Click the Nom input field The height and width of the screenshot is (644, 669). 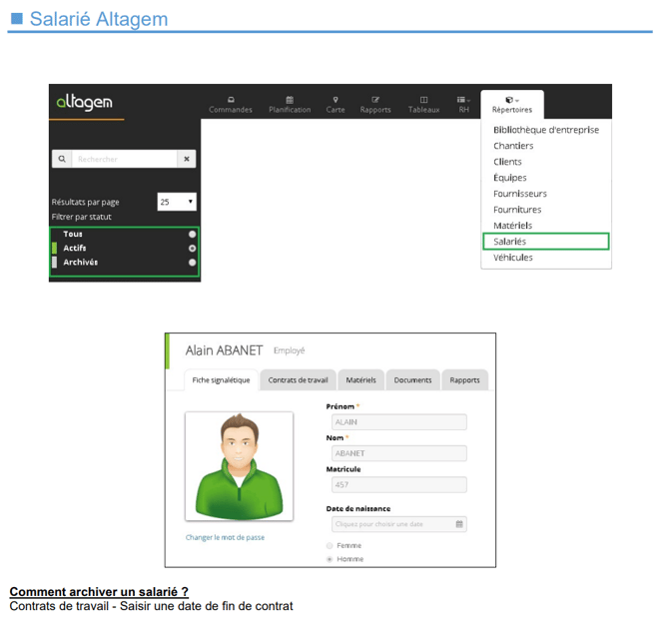click(x=399, y=453)
